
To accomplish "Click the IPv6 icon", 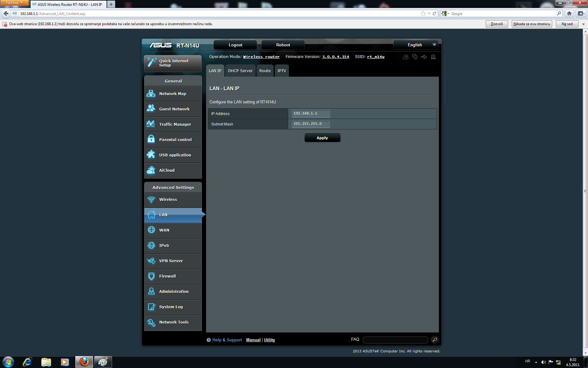I will point(151,245).
